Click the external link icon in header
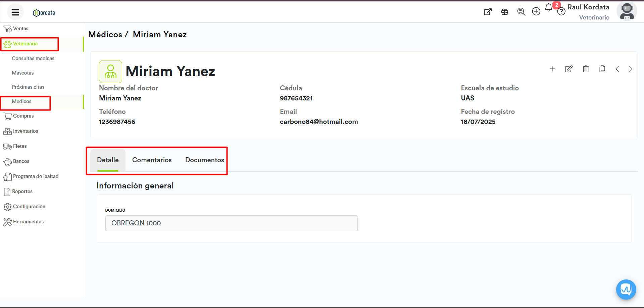 coord(488,12)
